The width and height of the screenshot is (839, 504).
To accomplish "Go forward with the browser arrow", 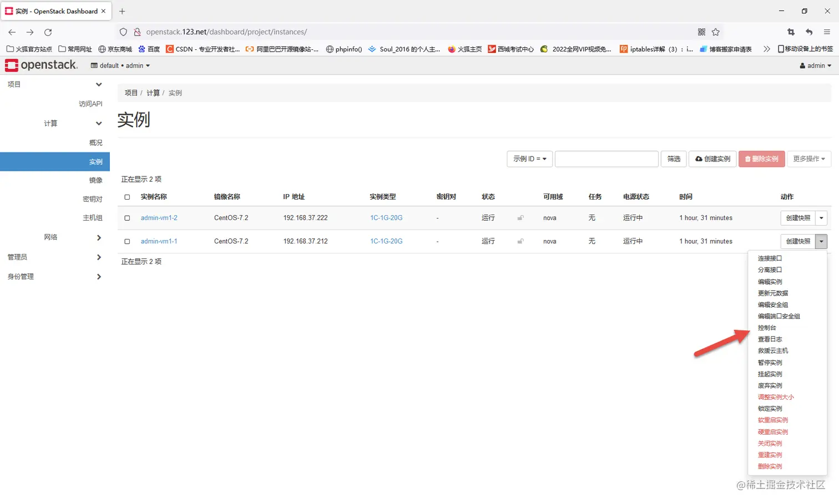I will click(x=30, y=32).
